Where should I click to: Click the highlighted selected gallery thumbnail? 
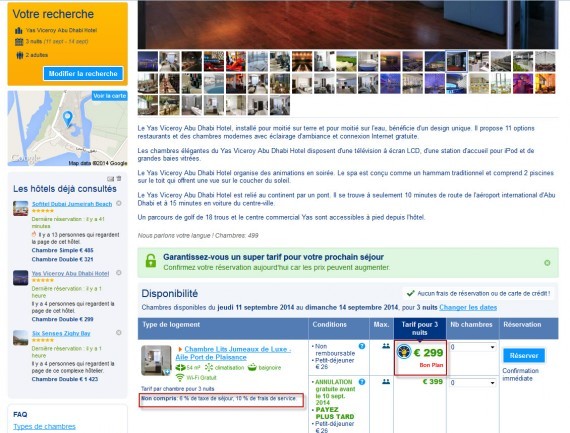point(457,61)
